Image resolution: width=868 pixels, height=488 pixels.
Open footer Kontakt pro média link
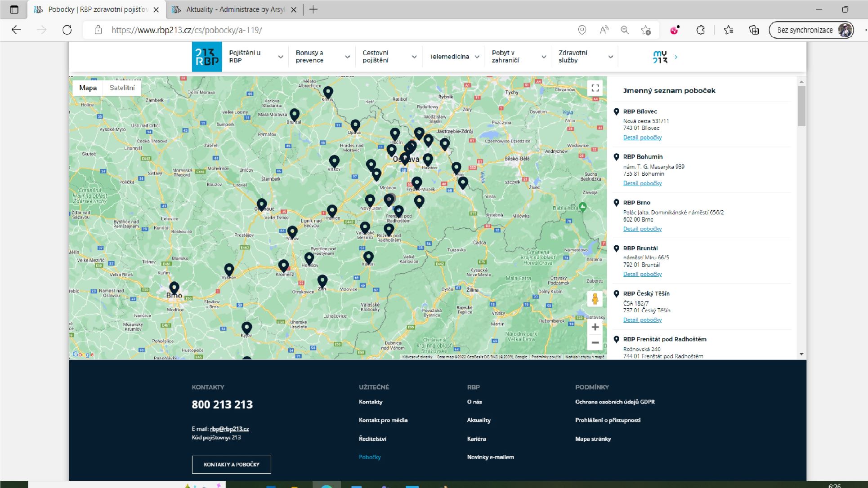pyautogui.click(x=383, y=420)
